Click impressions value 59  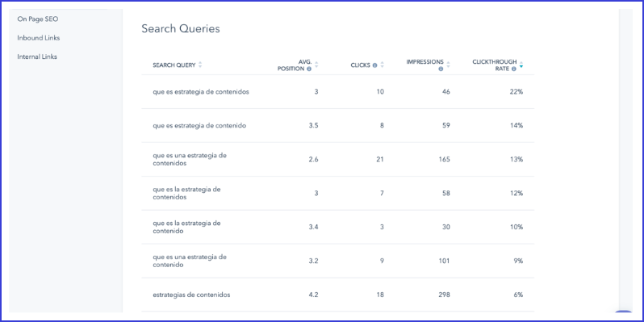[446, 126]
